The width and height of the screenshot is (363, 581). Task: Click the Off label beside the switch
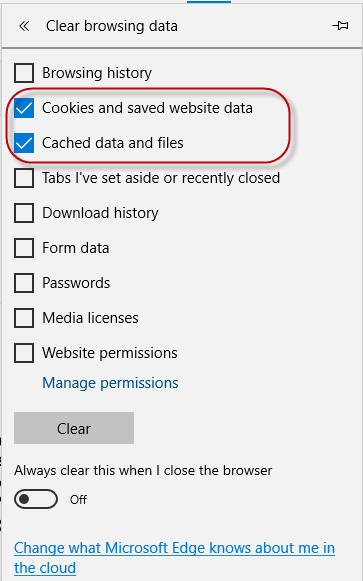click(78, 499)
